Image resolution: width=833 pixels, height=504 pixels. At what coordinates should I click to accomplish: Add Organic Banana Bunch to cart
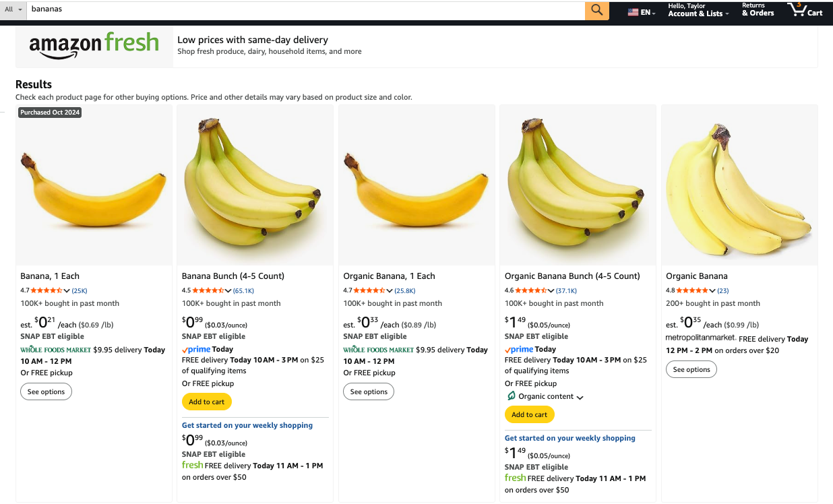(x=529, y=414)
